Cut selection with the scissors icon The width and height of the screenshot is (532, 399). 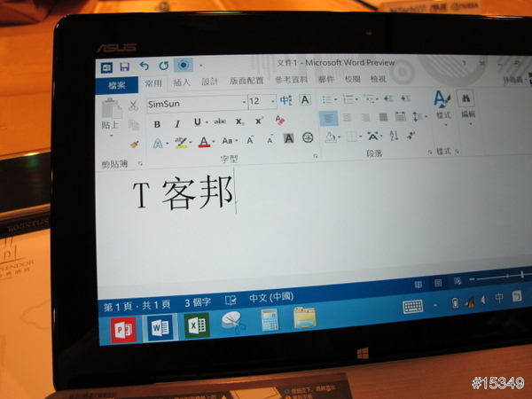(133, 106)
